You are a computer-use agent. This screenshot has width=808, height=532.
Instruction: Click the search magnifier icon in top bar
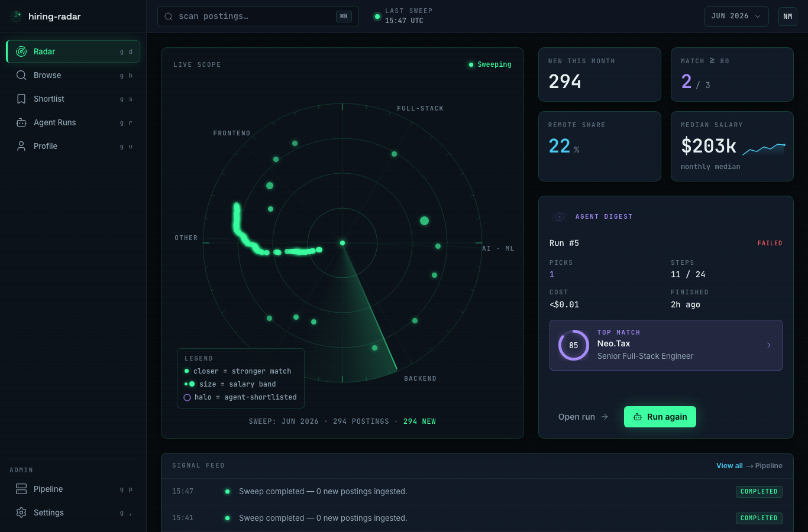[169, 17]
